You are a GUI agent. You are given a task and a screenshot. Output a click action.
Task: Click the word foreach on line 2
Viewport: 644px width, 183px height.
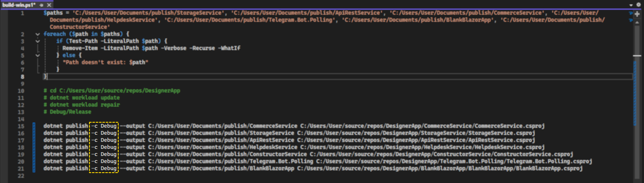pos(54,34)
